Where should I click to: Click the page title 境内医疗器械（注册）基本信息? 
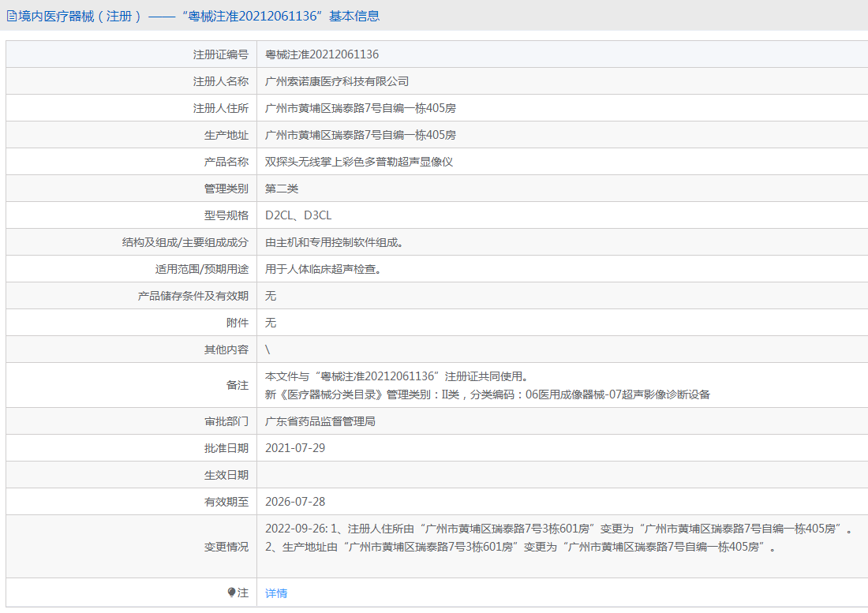tap(199, 16)
